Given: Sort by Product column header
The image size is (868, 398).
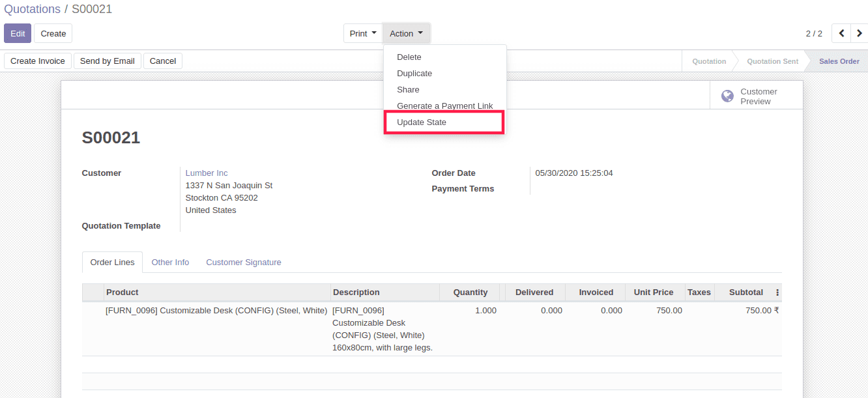Looking at the screenshot, I should 217,292.
